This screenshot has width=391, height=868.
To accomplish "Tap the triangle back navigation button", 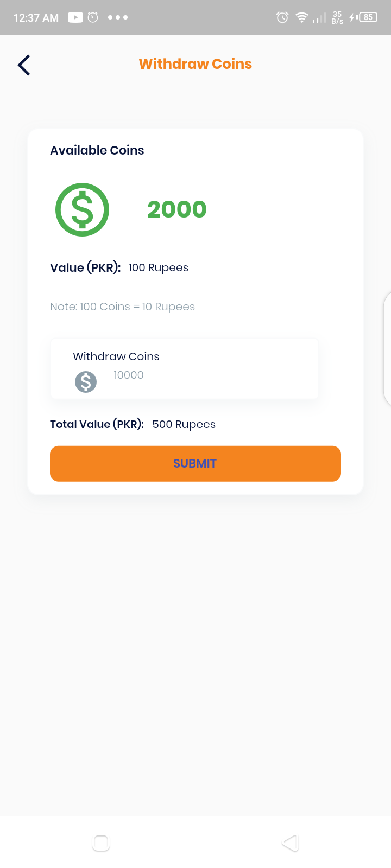I will tap(291, 843).
